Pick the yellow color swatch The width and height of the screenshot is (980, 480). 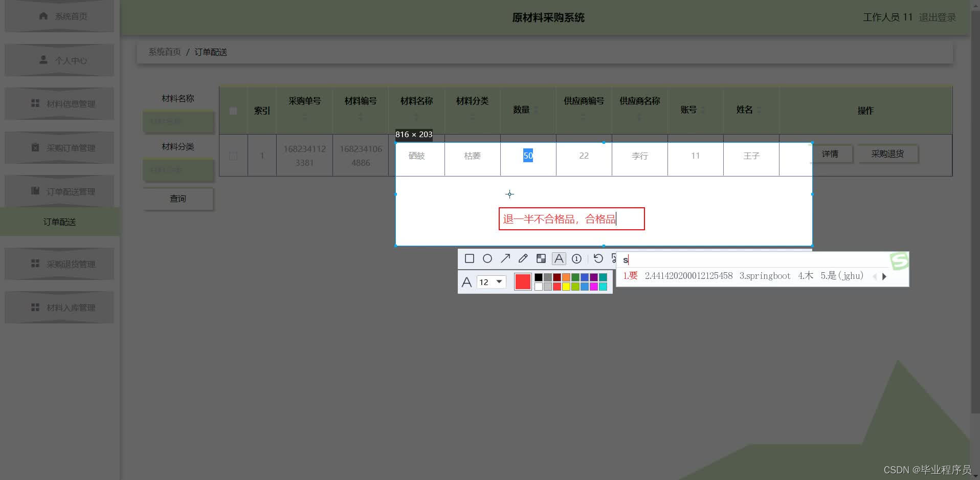[566, 287]
